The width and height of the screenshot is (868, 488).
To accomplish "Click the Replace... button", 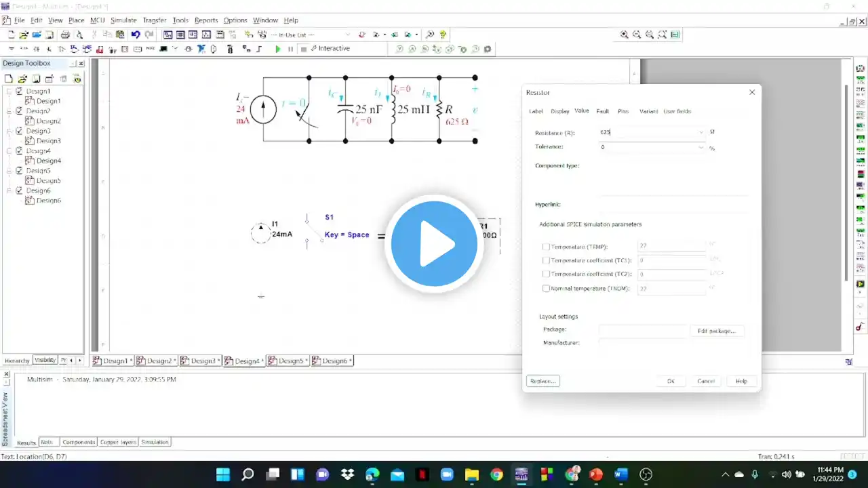I will tap(543, 381).
